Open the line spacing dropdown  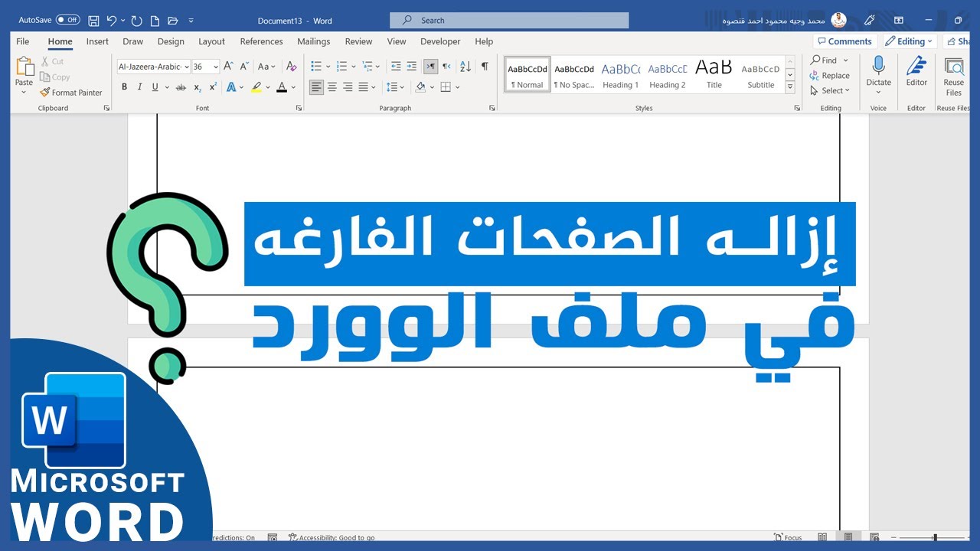[x=394, y=87]
